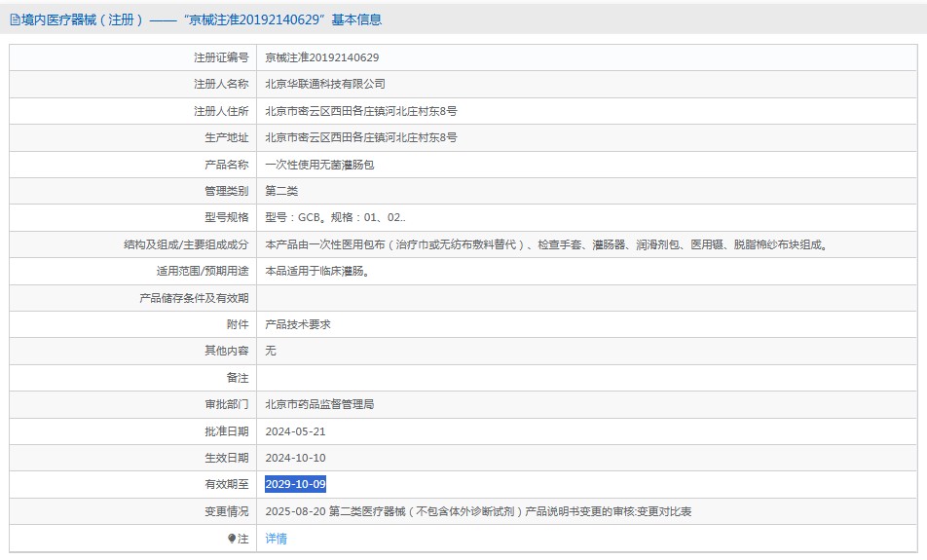Click the 2025-08-20 change record text
Viewport: 927px width, 560px height.
[x=477, y=511]
